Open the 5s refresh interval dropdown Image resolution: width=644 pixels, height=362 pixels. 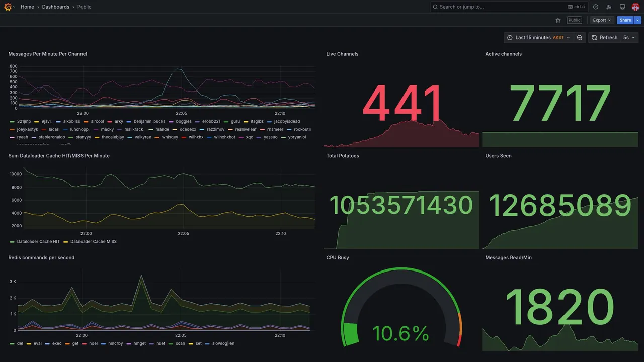point(629,38)
